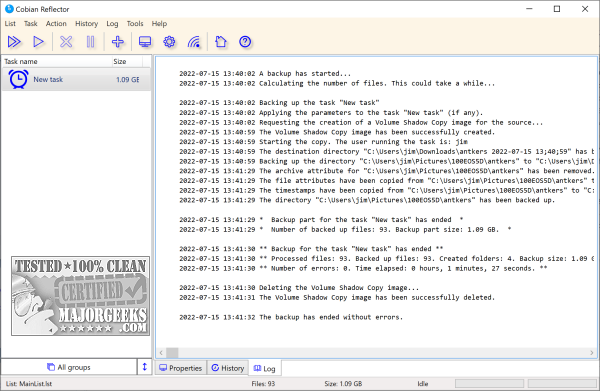Select the New task entry
The width and height of the screenshot is (600, 391).
coord(76,80)
